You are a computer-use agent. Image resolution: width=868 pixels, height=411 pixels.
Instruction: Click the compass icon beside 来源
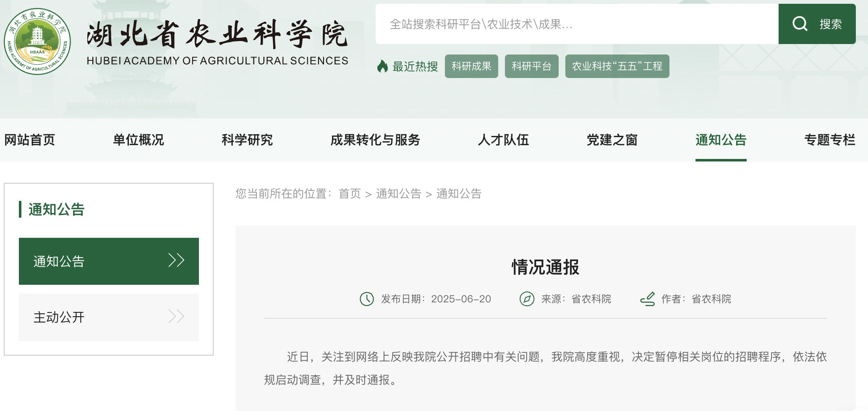[527, 299]
